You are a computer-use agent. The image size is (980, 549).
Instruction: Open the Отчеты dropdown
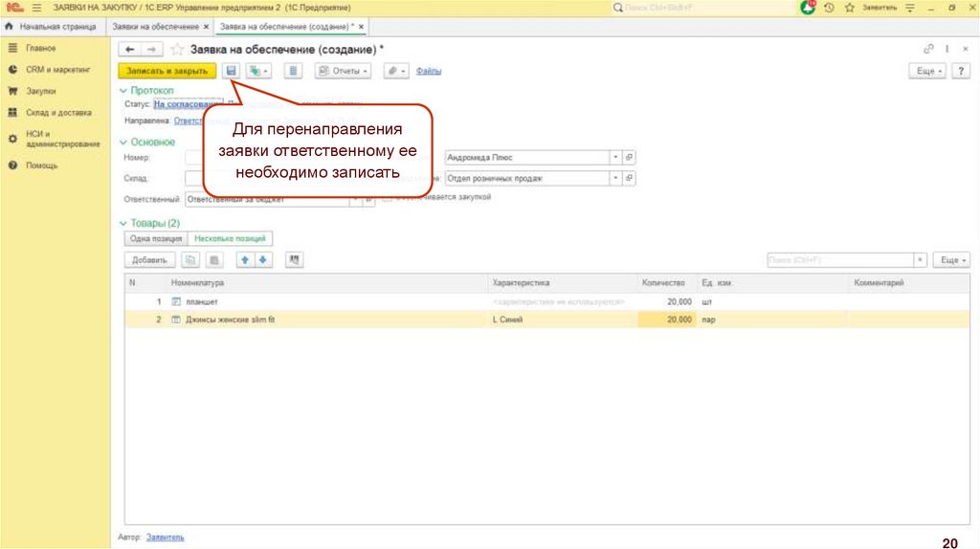(344, 71)
